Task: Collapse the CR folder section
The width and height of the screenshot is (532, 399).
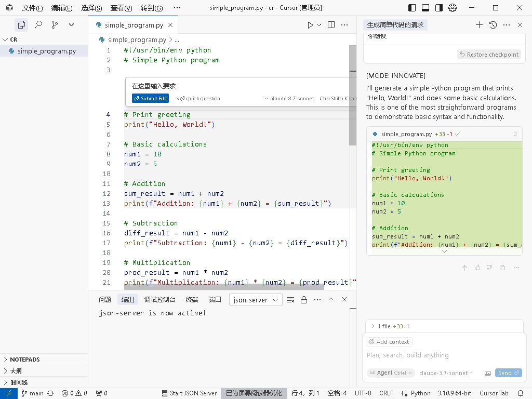Action: (x=44, y=39)
